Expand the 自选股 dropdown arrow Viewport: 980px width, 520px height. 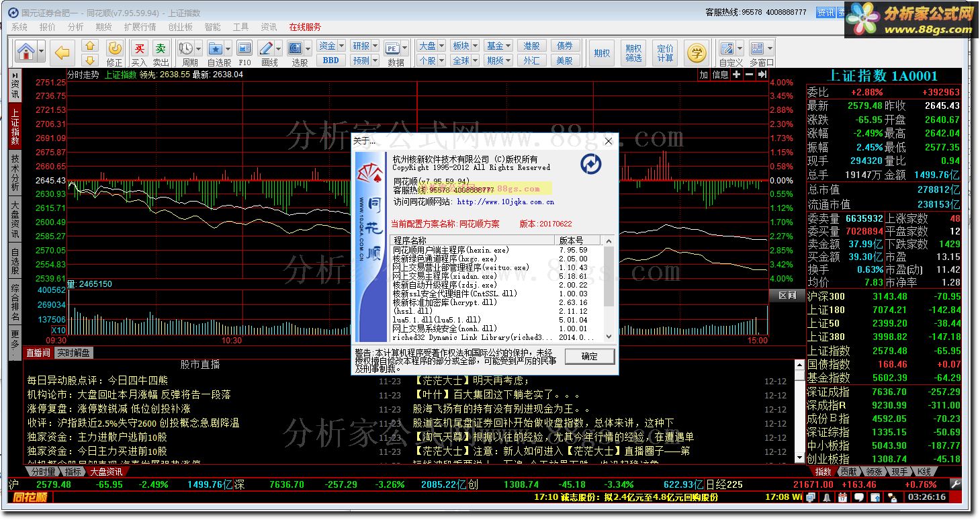point(228,48)
